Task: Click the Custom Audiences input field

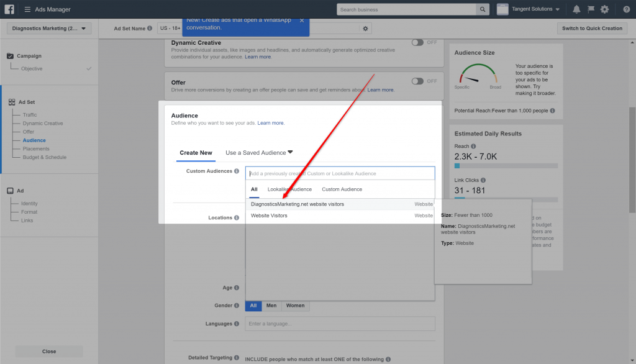Action: [340, 173]
